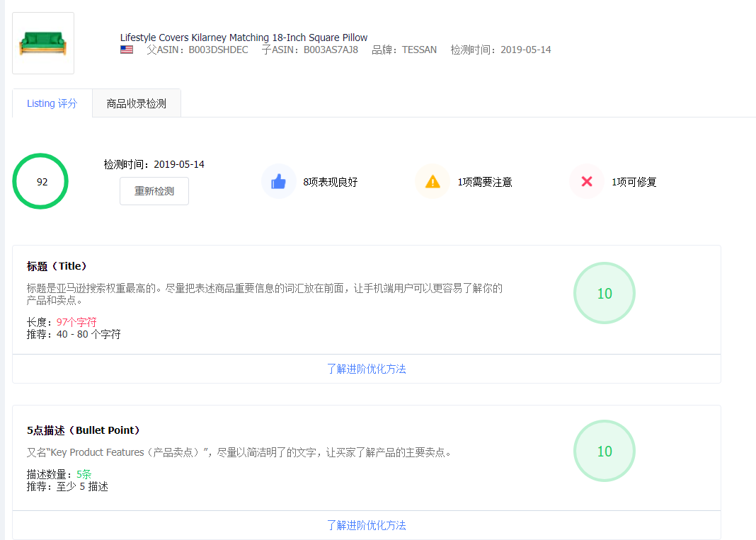
Task: Click the Title section score circle showing 10
Action: coord(604,292)
